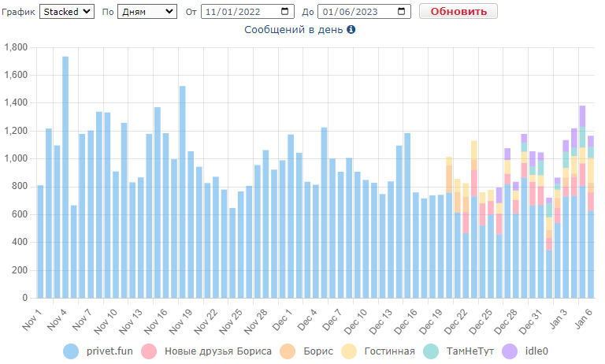Click the 1,000 y-axis label
605x364 pixels.
point(16,158)
